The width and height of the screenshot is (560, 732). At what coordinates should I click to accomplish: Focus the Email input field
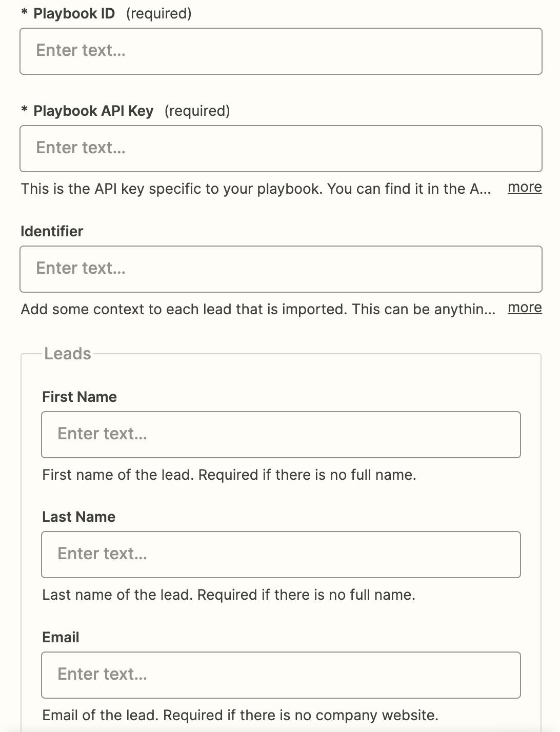(x=281, y=675)
